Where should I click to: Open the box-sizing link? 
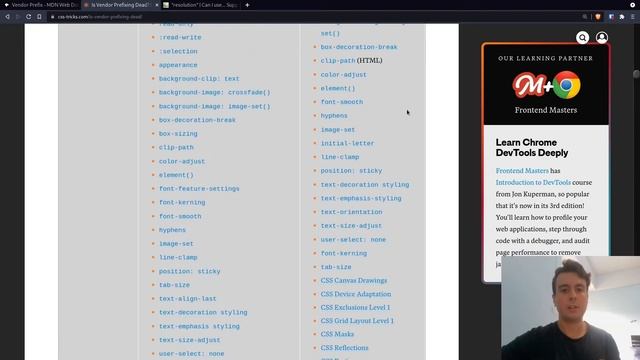click(x=178, y=133)
